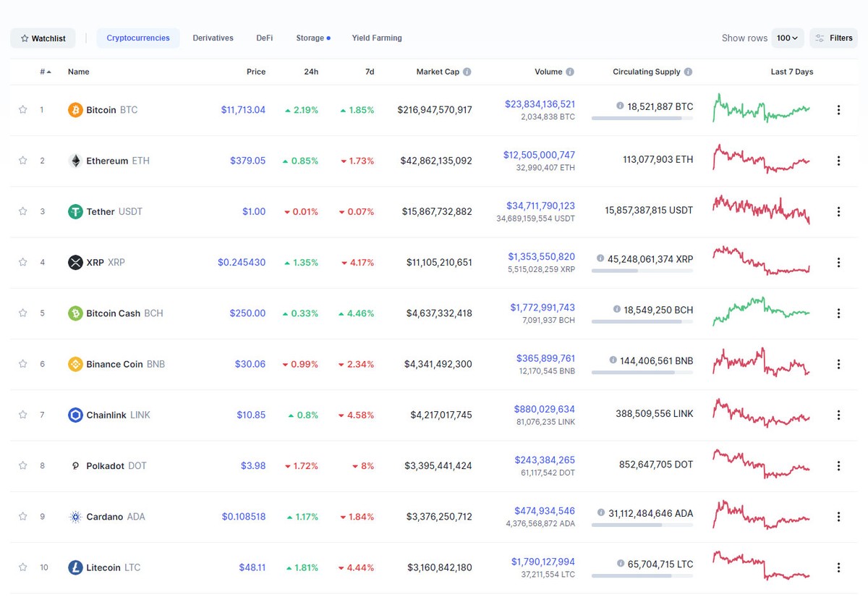This screenshot has width=868, height=600.
Task: Open the three-dot menu on Litecoin's row
Action: pos(838,567)
